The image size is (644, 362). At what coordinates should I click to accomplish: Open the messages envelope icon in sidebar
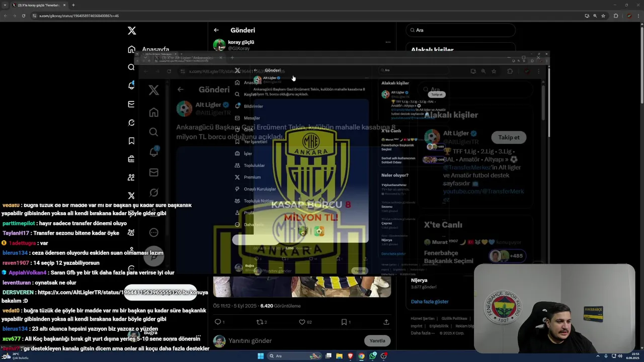[x=131, y=104]
